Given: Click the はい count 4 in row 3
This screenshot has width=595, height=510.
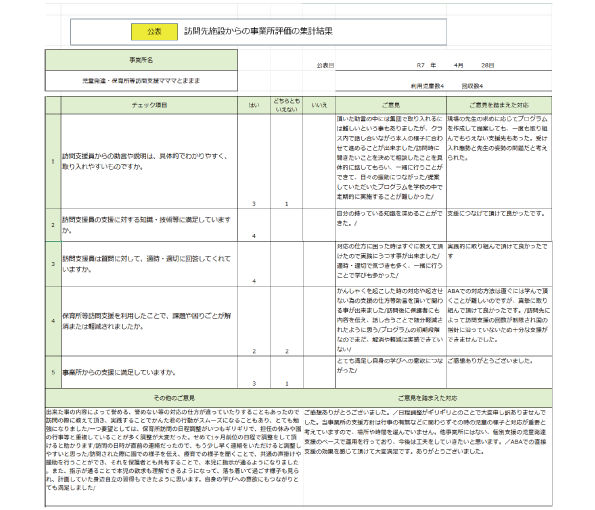Looking at the screenshot, I should [x=254, y=281].
